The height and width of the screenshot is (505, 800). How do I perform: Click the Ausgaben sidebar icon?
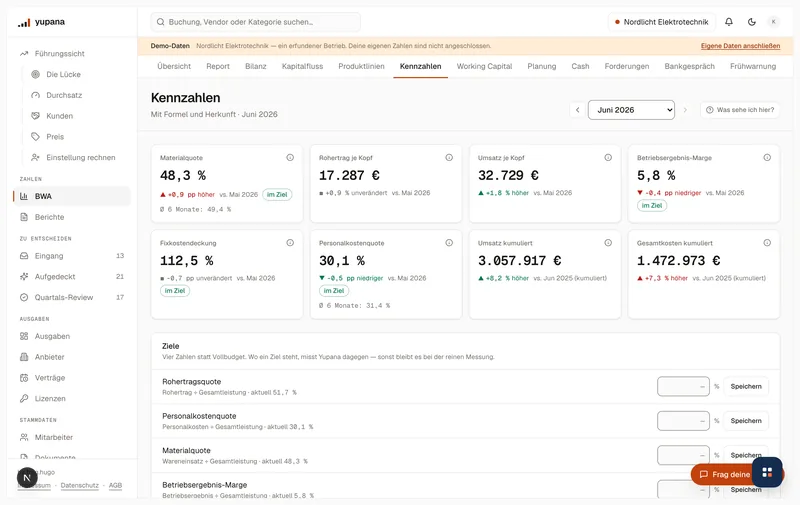[24, 336]
